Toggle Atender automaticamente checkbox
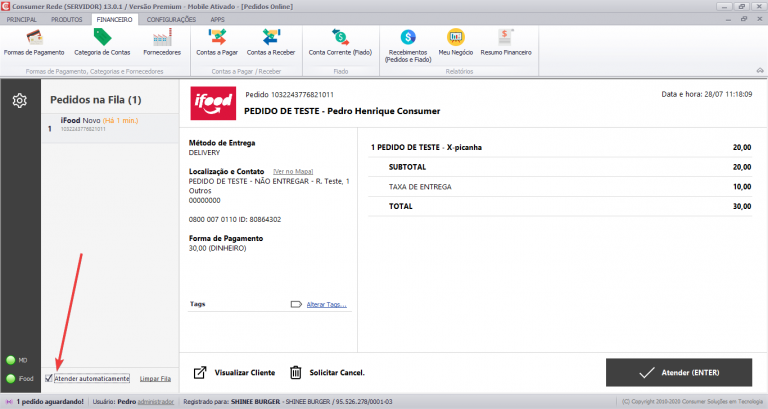Image resolution: width=768 pixels, height=409 pixels. click(x=49, y=379)
